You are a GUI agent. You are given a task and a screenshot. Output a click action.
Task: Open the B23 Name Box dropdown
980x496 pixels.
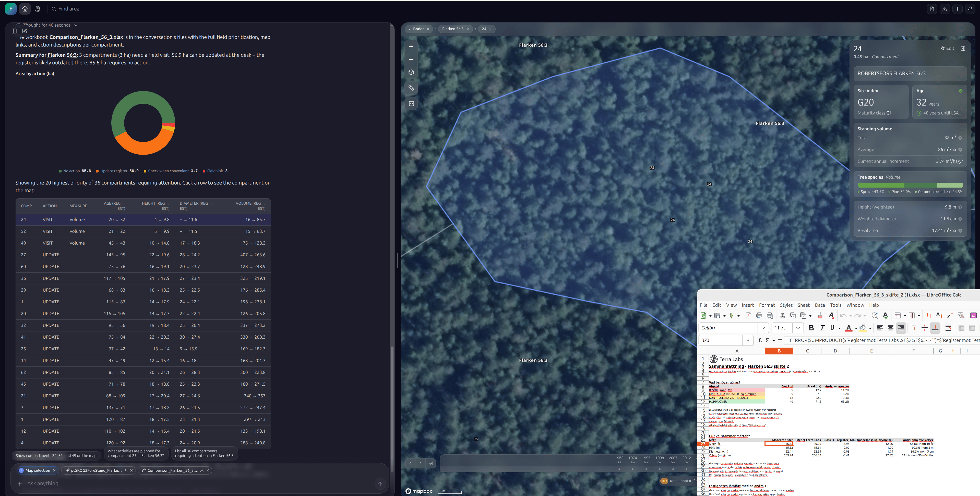748,340
